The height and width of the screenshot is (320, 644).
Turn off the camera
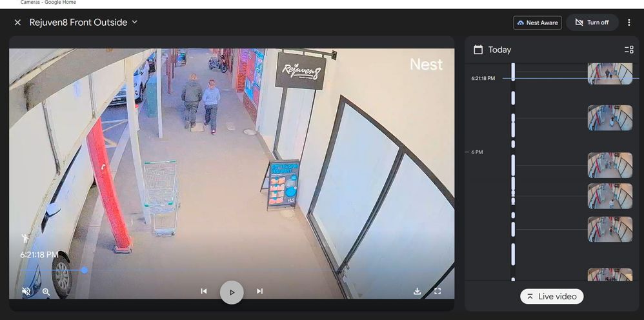(x=592, y=23)
